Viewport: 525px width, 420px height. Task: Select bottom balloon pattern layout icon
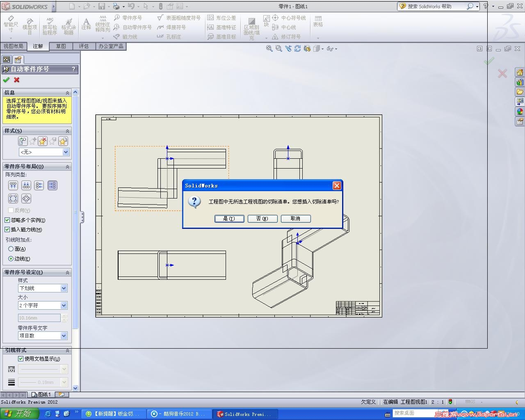(26, 185)
